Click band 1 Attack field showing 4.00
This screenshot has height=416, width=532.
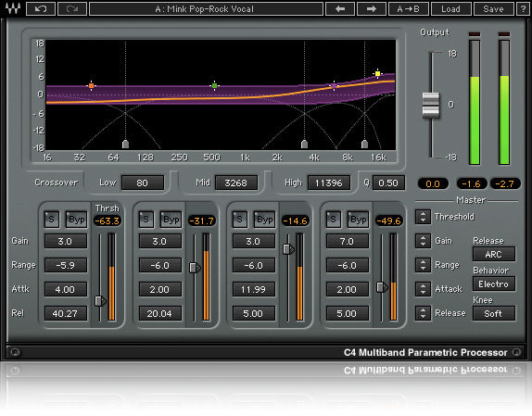pos(66,290)
